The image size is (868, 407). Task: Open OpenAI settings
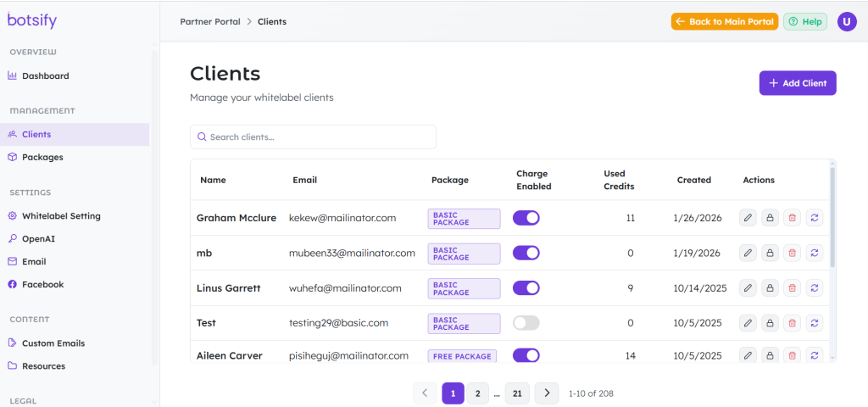(x=75, y=238)
